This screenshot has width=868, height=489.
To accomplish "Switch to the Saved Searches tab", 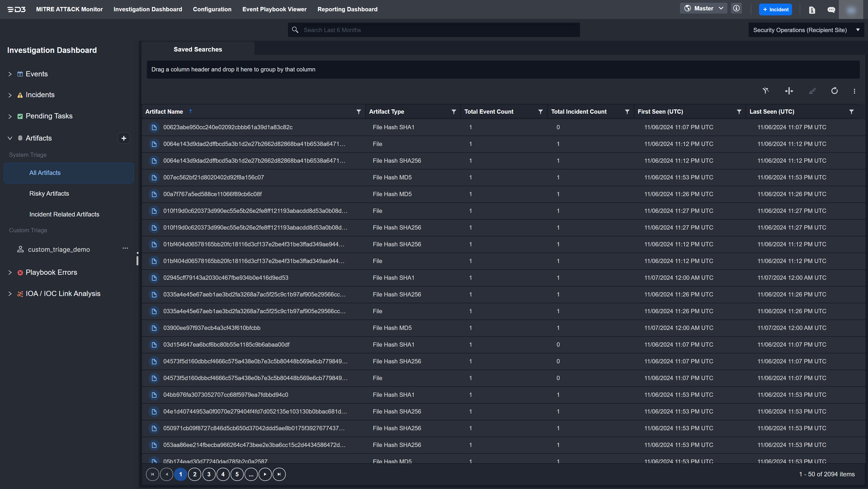I will 198,49.
